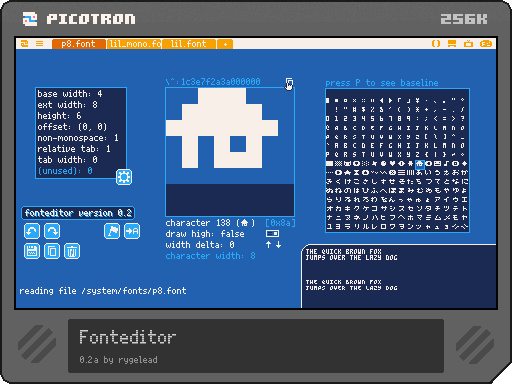Select the checkerboard pattern glyph in the grid
Image resolution: width=512 pixels, height=384 pixels.
(x=338, y=164)
